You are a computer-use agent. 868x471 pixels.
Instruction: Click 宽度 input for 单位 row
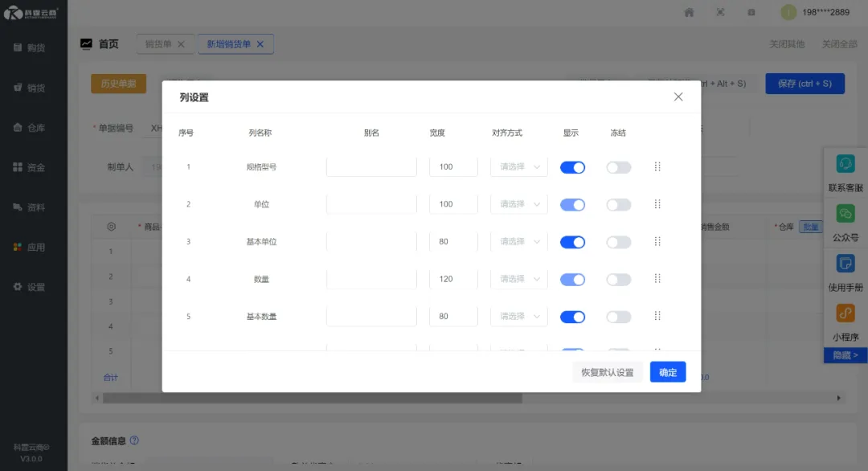click(x=453, y=204)
